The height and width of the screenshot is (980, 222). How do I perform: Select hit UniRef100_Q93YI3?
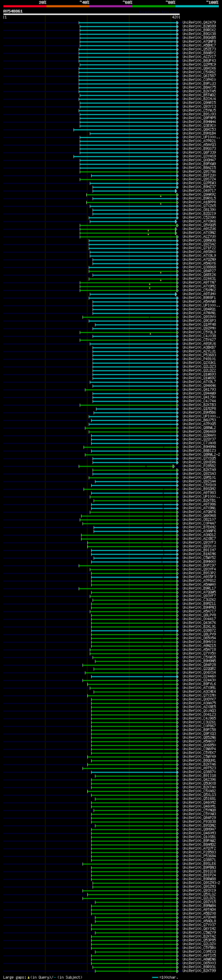point(199,106)
